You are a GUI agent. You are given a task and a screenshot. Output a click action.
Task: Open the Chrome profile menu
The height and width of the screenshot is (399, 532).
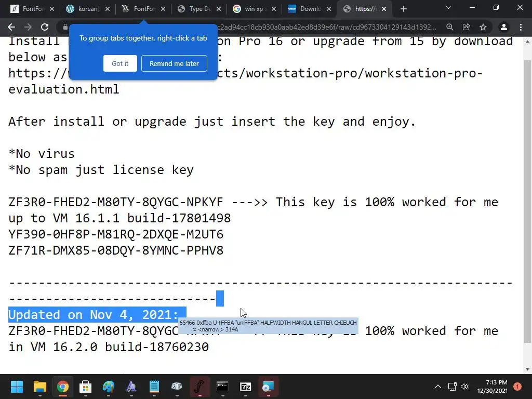(504, 27)
